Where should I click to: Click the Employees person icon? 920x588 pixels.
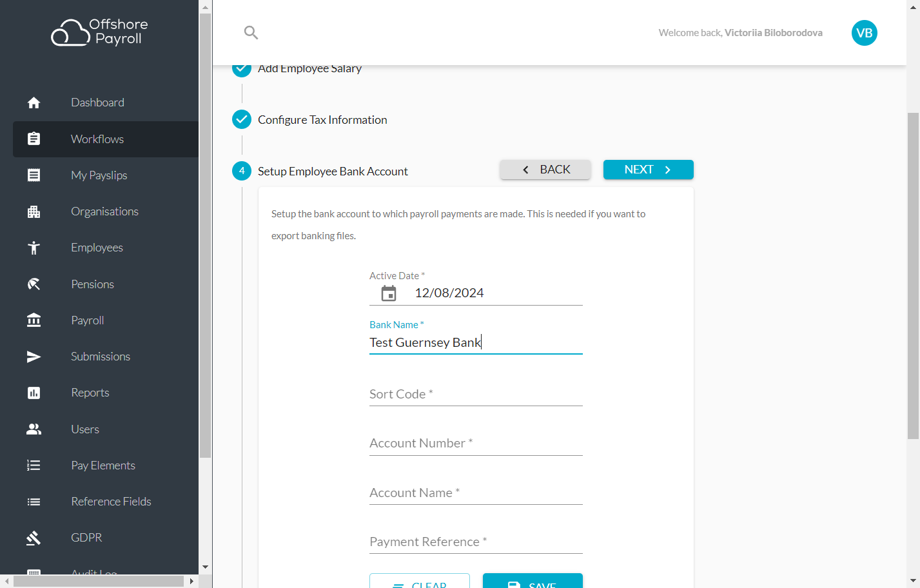(x=34, y=248)
